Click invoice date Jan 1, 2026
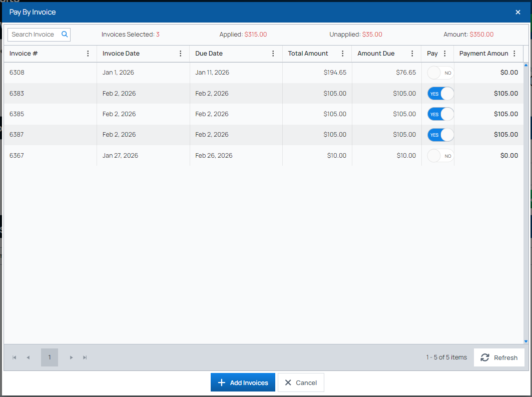532x397 pixels. pyautogui.click(x=118, y=73)
